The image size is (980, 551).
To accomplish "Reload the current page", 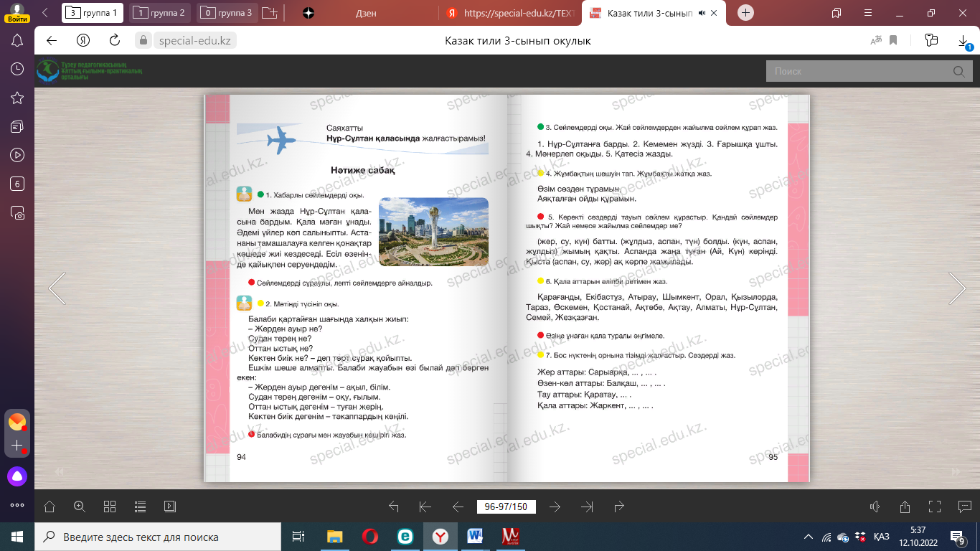I will click(114, 40).
